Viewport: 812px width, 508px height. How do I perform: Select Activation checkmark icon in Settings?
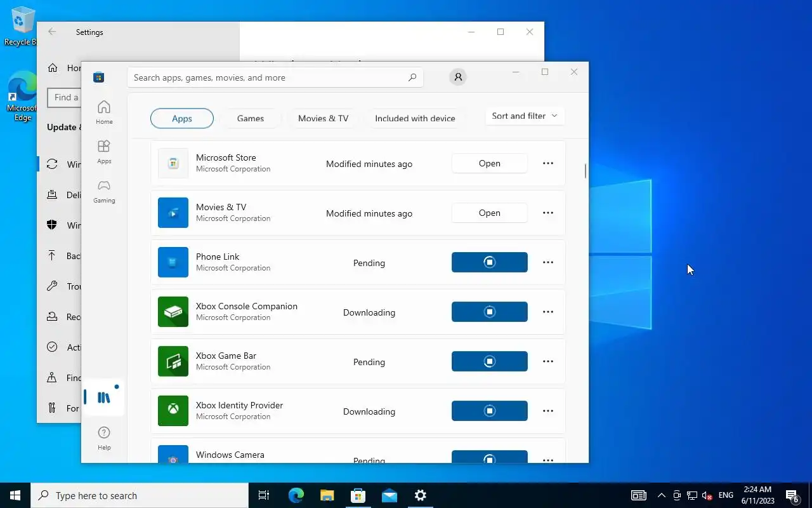point(53,347)
